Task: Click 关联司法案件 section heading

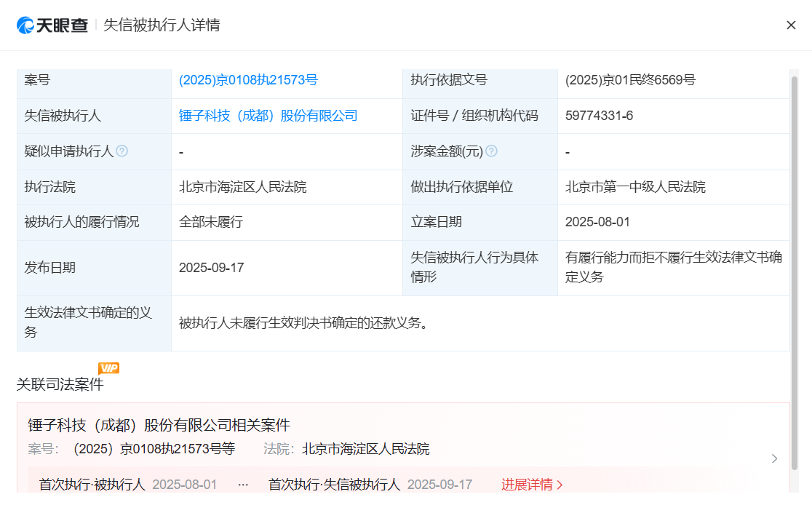Action: click(x=60, y=384)
